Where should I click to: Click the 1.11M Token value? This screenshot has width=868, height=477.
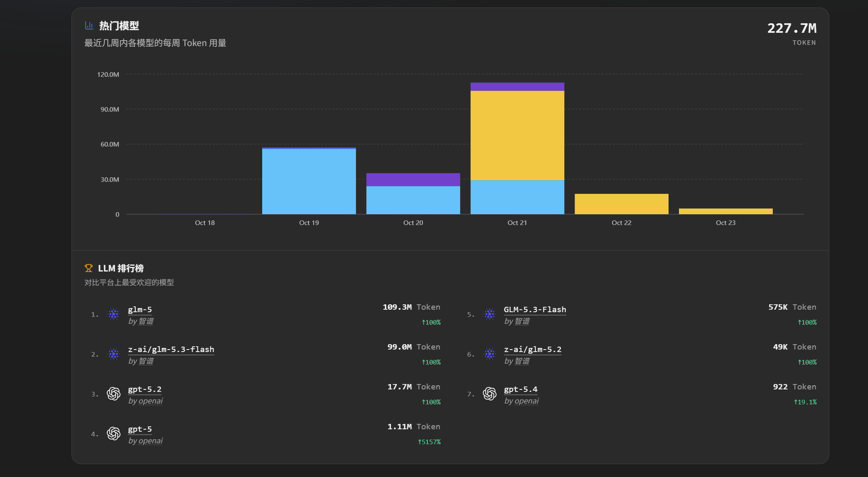[414, 427]
